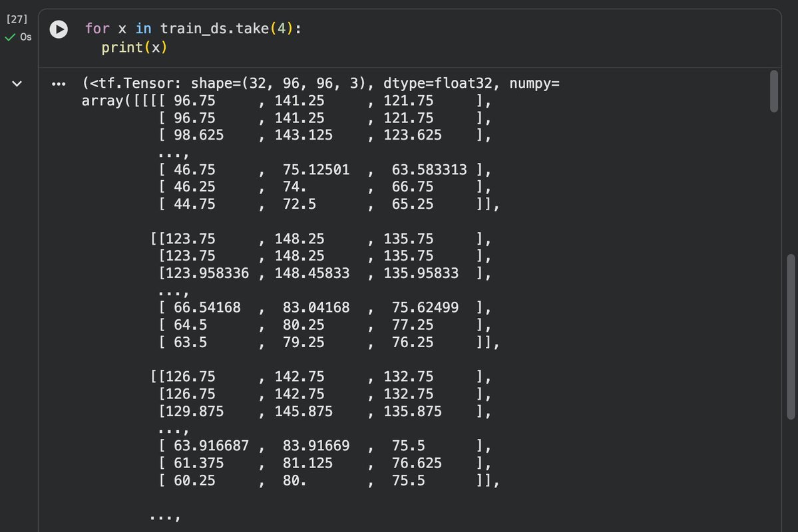Click the value 44.75
798x532 pixels.
coord(194,204)
